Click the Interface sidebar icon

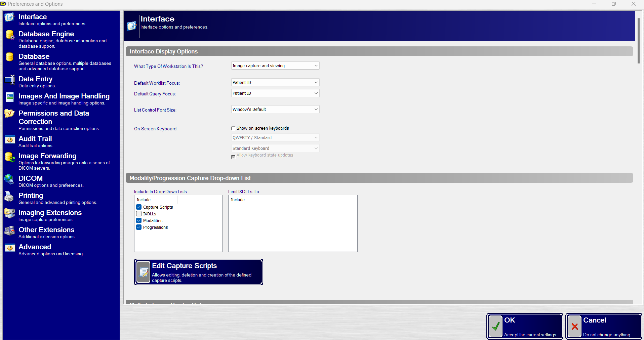point(10,17)
